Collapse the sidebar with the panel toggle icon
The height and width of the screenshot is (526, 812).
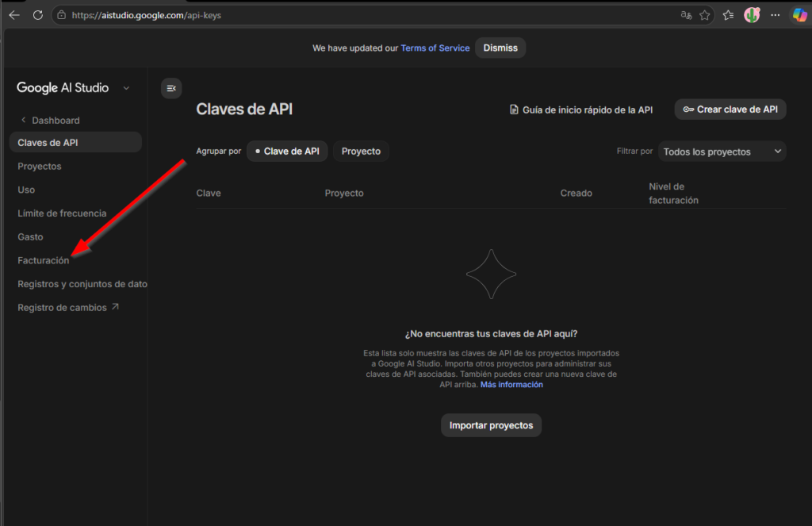[x=171, y=88]
